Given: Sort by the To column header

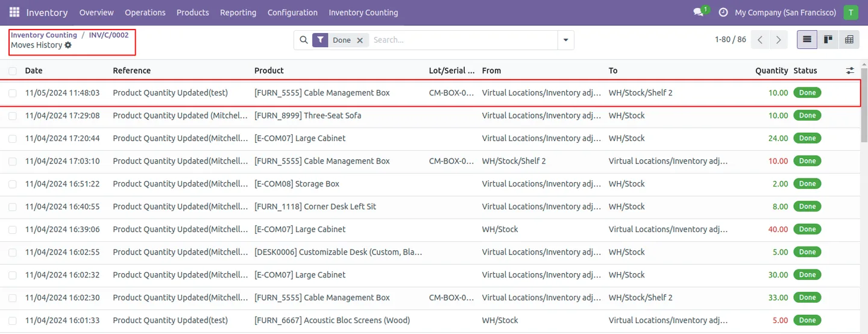Looking at the screenshot, I should 613,71.
